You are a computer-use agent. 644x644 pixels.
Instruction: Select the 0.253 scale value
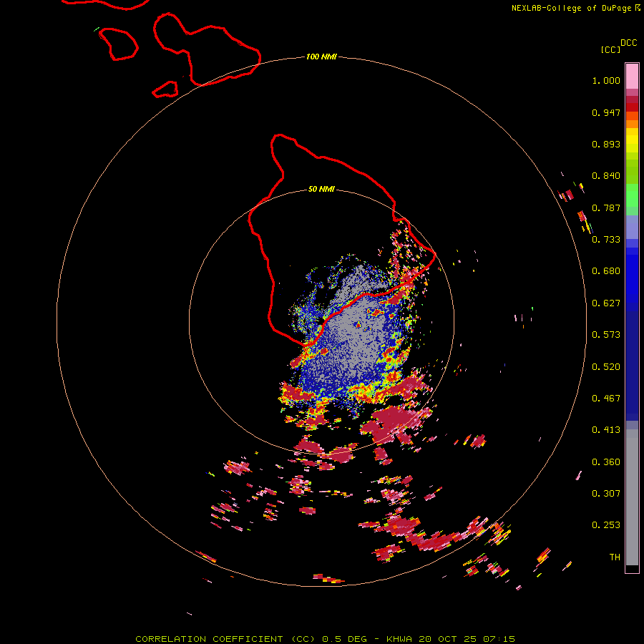pyautogui.click(x=606, y=525)
